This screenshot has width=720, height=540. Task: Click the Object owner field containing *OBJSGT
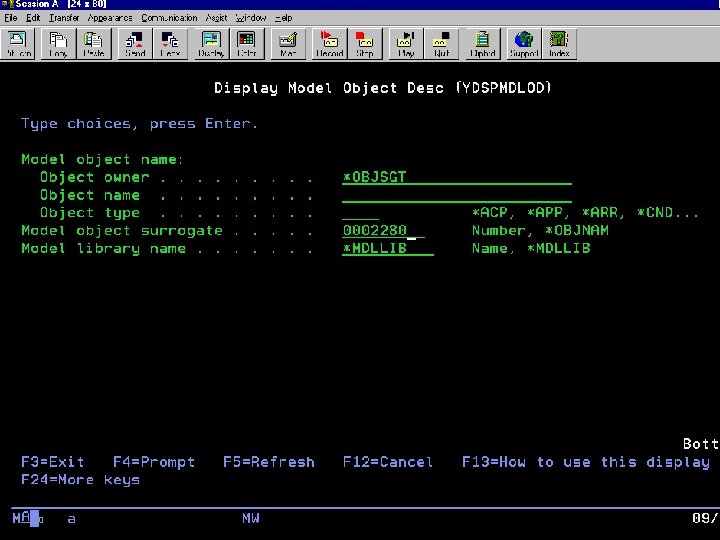click(457, 177)
